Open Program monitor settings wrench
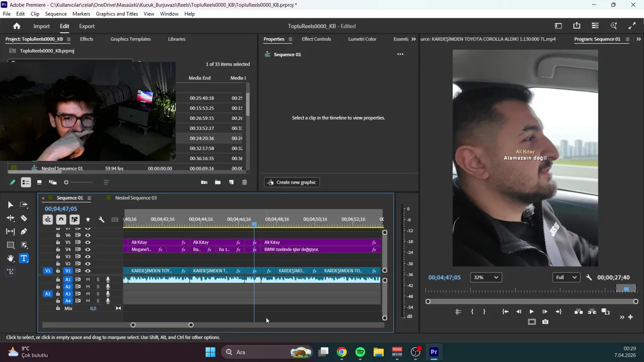 tap(589, 278)
